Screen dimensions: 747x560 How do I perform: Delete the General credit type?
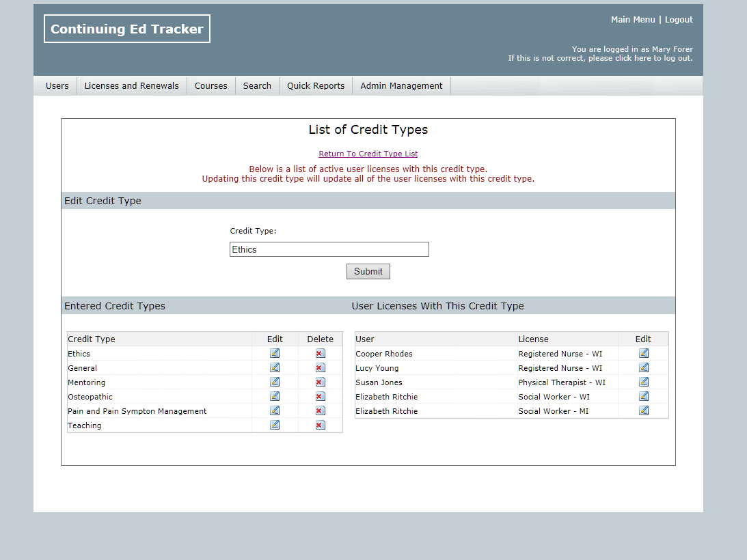click(320, 367)
